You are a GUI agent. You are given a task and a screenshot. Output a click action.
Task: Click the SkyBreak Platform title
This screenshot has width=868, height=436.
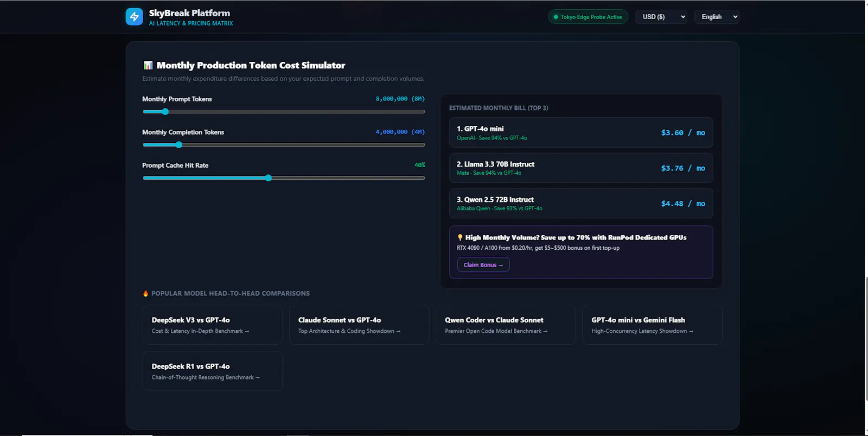[x=189, y=13]
